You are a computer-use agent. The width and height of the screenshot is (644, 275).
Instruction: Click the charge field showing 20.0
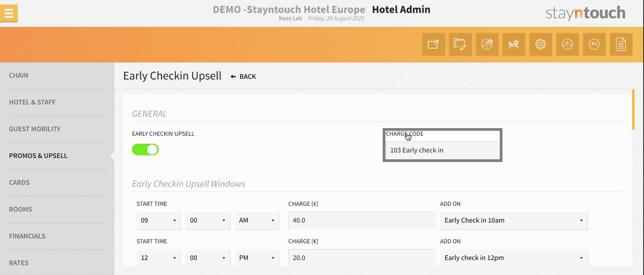point(362,258)
